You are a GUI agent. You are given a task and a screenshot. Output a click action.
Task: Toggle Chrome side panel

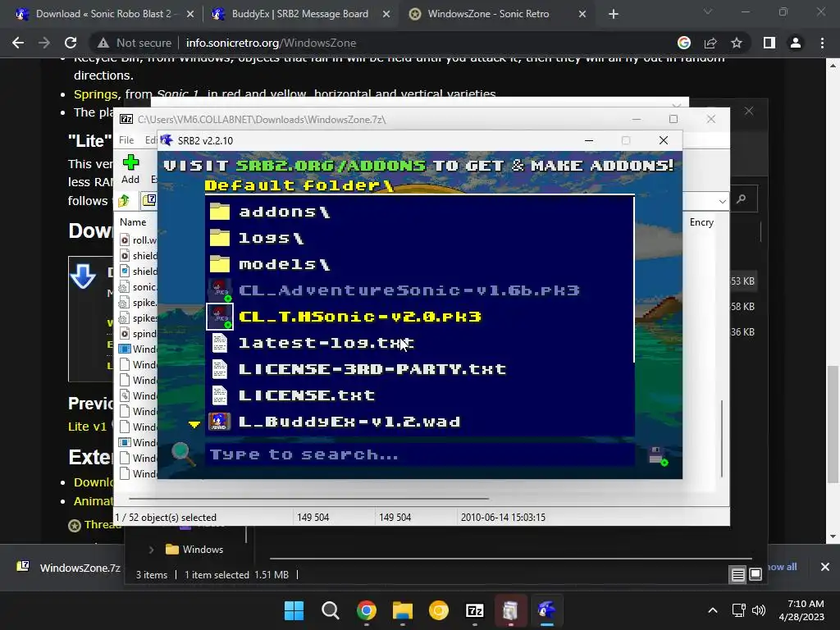(769, 43)
